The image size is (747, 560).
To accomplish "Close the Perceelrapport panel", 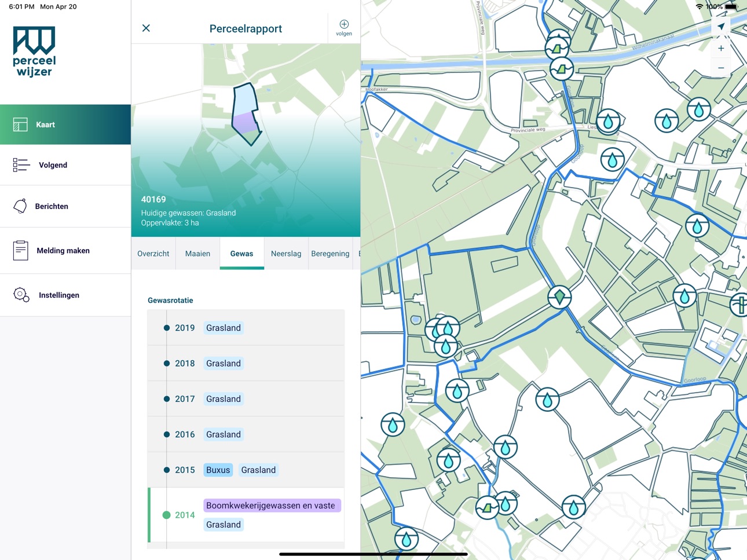I will [x=146, y=28].
